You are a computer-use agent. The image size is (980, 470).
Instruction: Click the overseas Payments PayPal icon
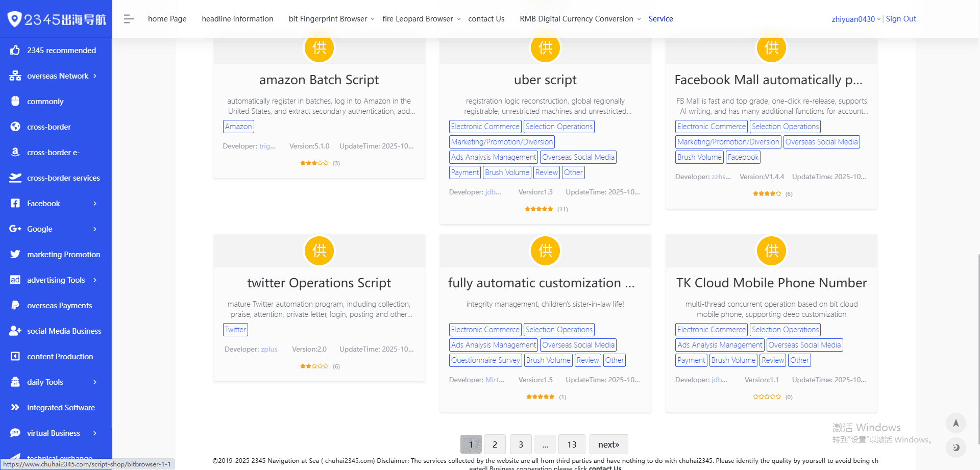(15, 305)
